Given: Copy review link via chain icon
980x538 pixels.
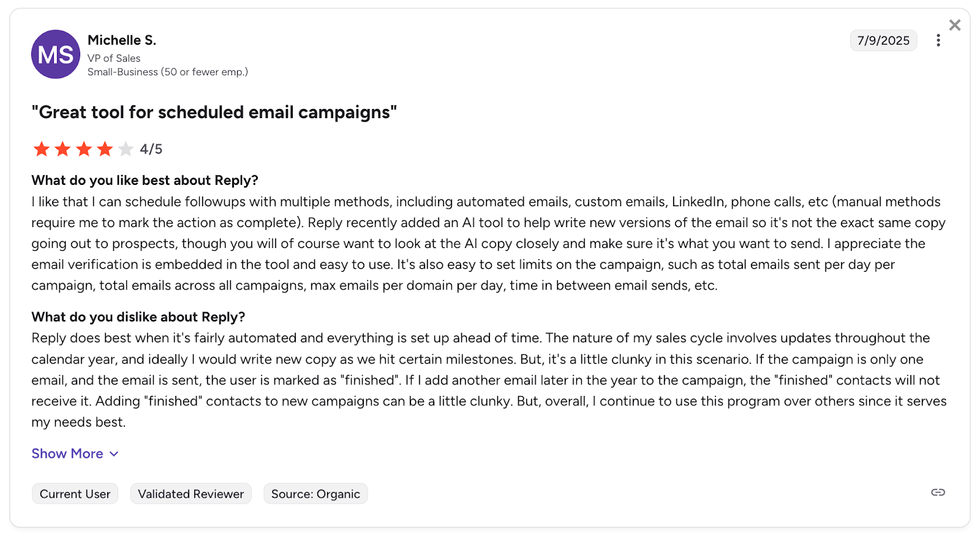Looking at the screenshot, I should (x=938, y=493).
